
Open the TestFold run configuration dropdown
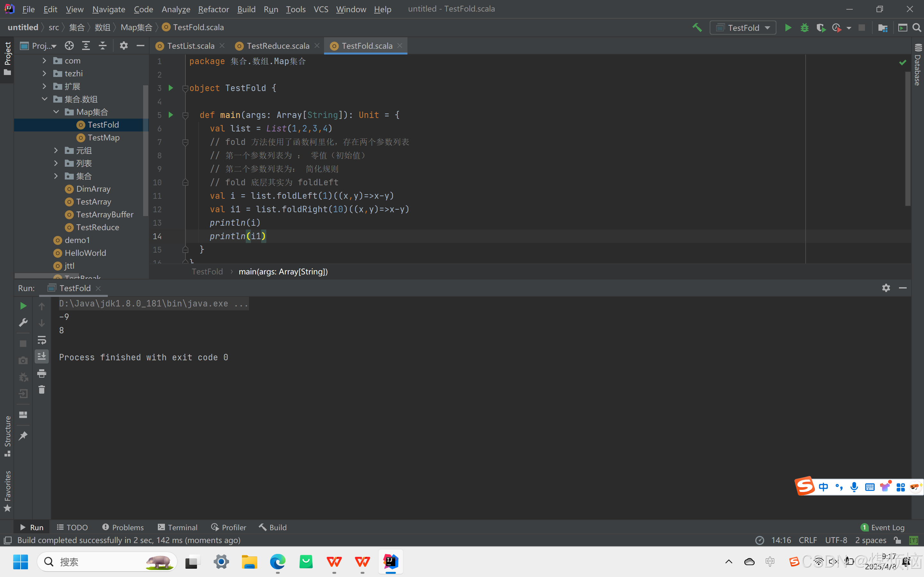pyautogui.click(x=743, y=28)
